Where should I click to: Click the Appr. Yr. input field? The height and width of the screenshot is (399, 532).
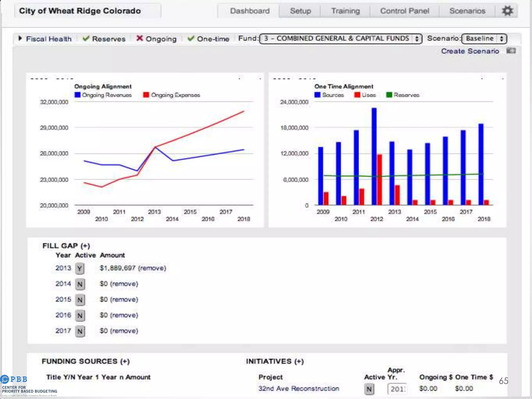397,389
